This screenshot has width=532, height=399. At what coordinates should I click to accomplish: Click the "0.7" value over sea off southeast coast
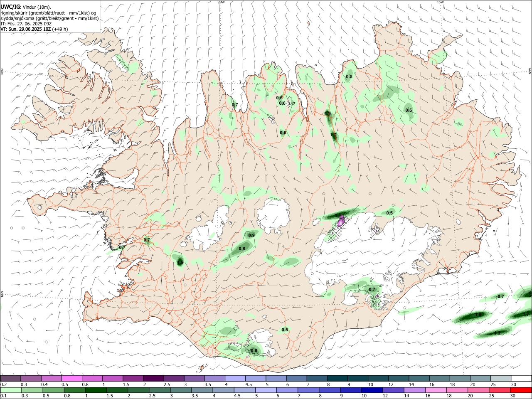pyautogui.click(x=501, y=297)
